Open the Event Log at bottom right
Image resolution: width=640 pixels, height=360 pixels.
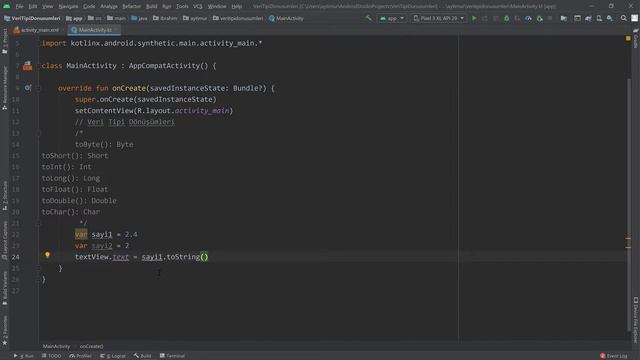(614, 356)
